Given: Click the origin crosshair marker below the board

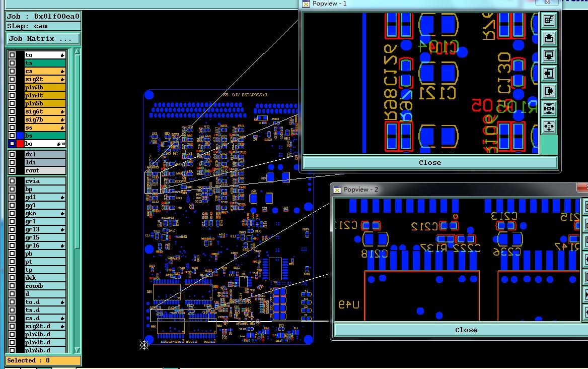Looking at the screenshot, I should click(x=144, y=345).
